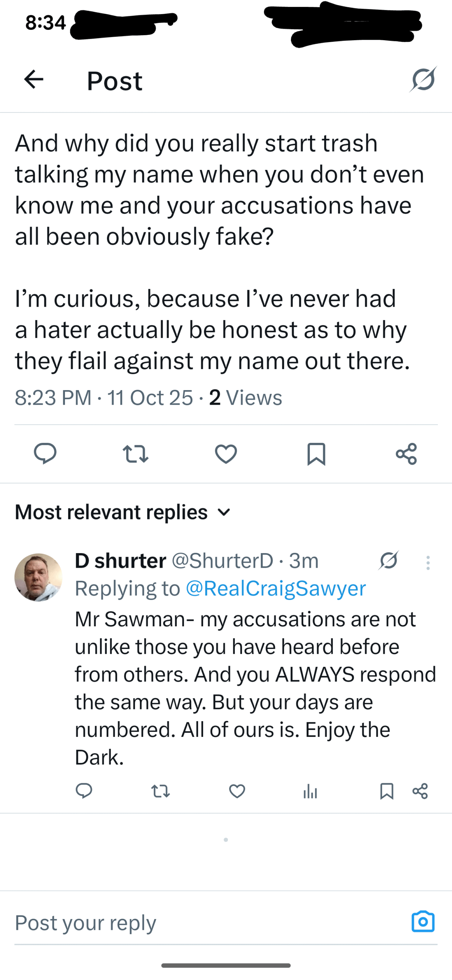
Task: Repost the main post
Action: [x=135, y=454]
